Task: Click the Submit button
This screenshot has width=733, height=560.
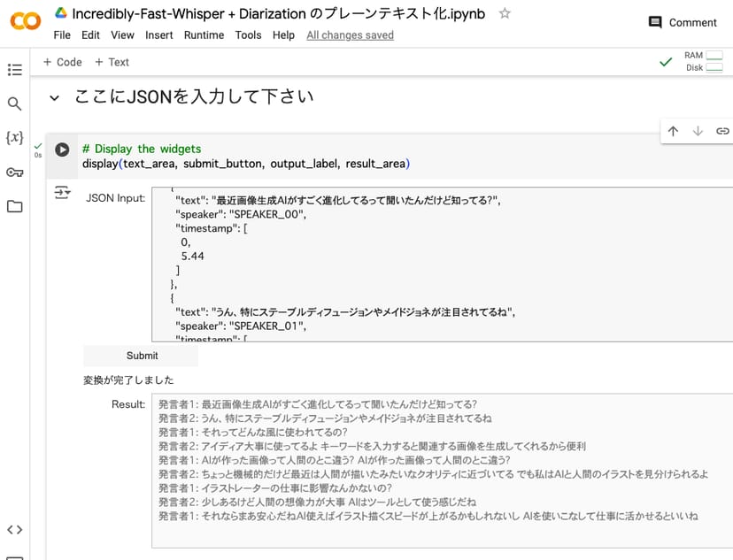Action: [142, 356]
